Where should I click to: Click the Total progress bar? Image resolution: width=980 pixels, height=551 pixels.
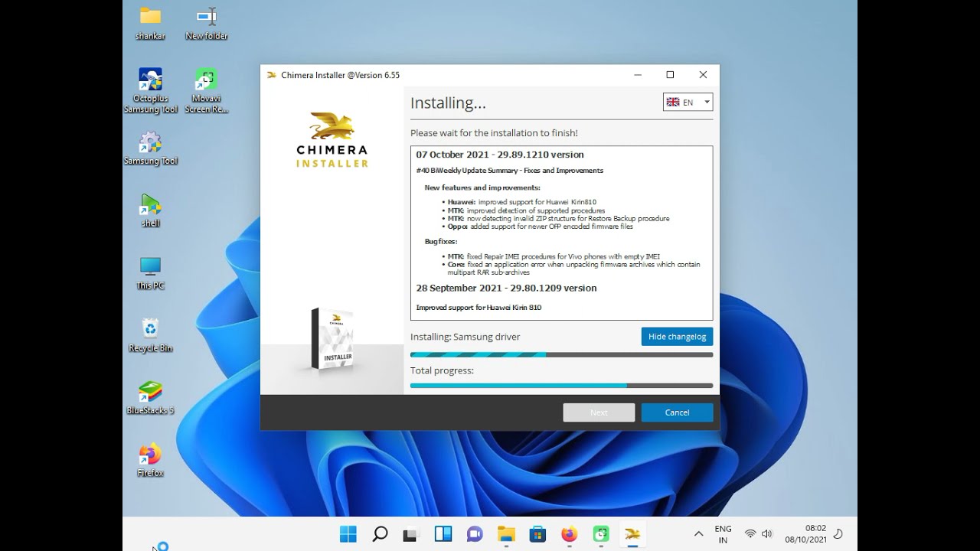pyautogui.click(x=561, y=386)
